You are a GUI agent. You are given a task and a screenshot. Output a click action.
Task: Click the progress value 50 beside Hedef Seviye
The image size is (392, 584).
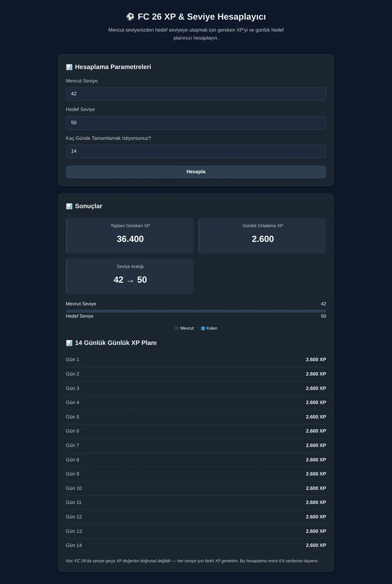pyautogui.click(x=323, y=316)
